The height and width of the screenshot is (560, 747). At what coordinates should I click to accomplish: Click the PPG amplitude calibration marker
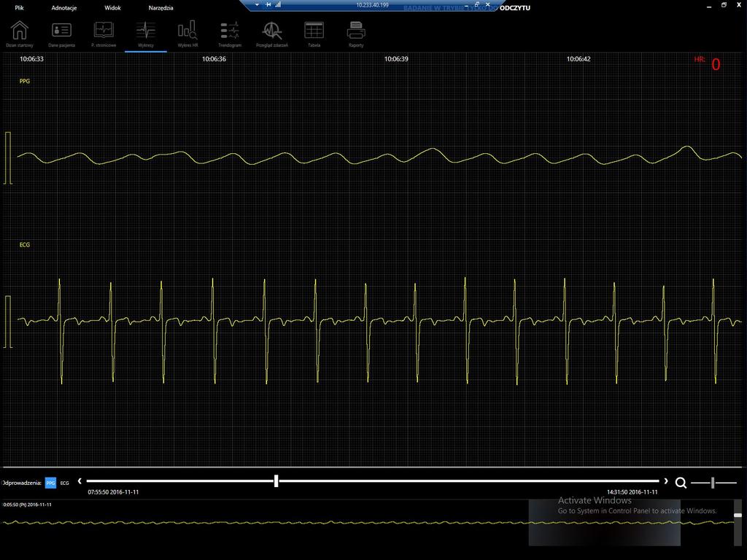point(7,158)
